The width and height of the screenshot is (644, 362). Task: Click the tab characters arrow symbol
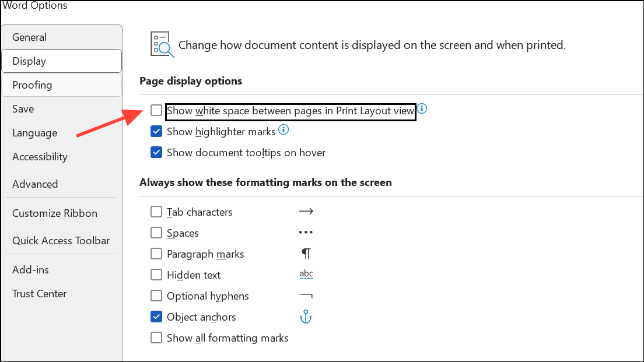click(x=306, y=212)
